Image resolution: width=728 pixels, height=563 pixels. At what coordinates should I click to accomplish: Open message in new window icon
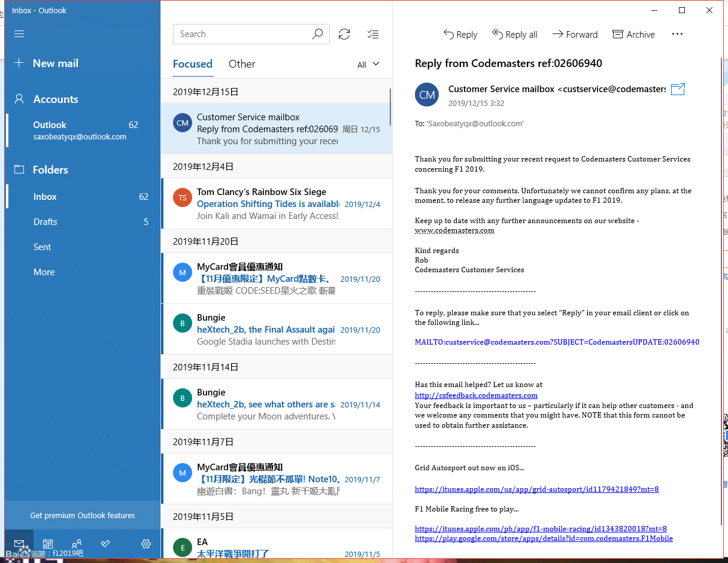coord(678,89)
